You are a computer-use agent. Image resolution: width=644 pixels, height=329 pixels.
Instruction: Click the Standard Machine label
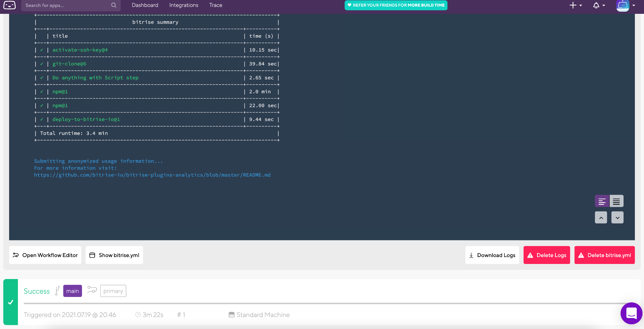(263, 315)
